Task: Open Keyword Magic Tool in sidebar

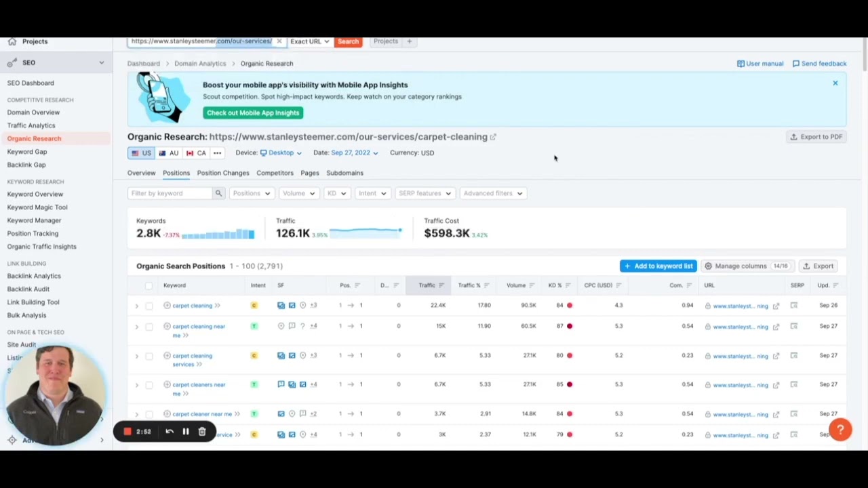Action: pos(37,207)
